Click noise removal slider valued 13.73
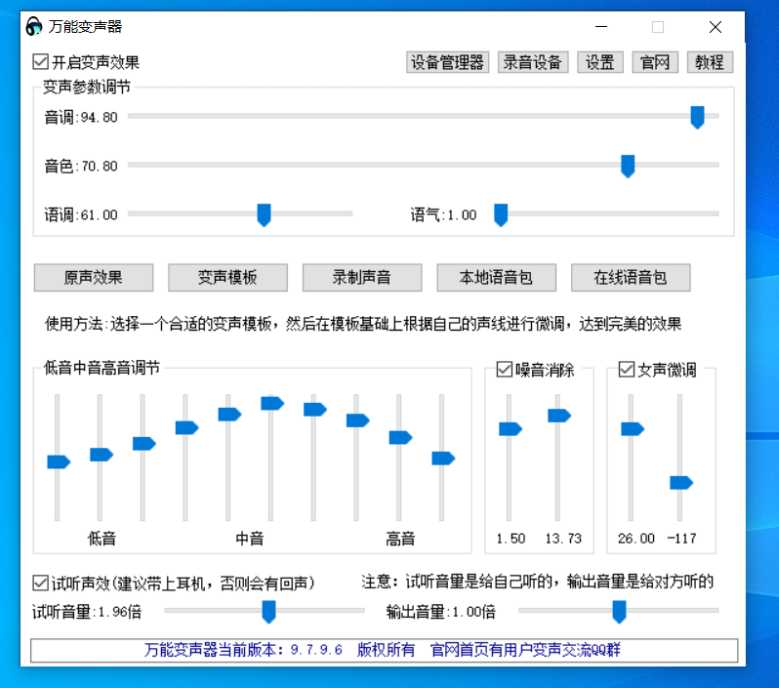The image size is (779, 688). (x=559, y=415)
